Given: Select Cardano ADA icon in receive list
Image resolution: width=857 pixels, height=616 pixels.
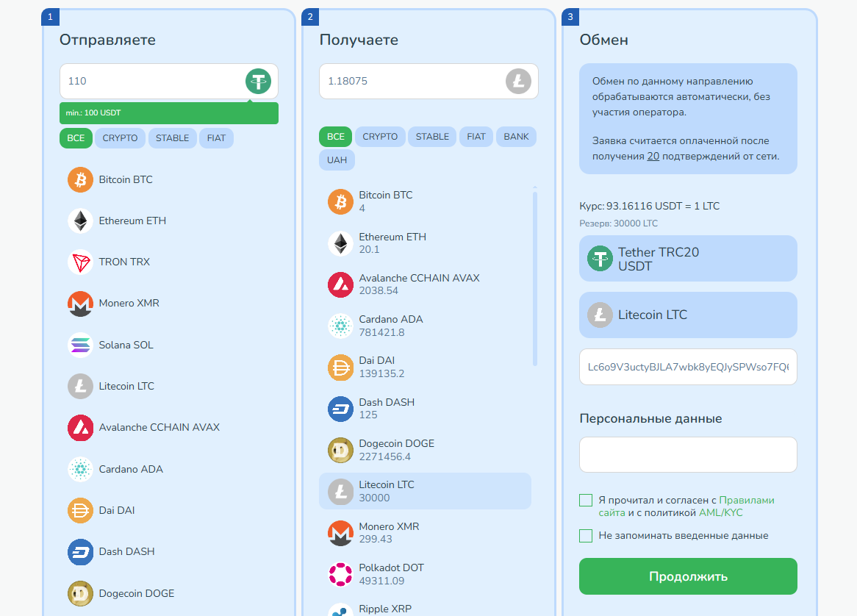Looking at the screenshot, I should click(340, 326).
